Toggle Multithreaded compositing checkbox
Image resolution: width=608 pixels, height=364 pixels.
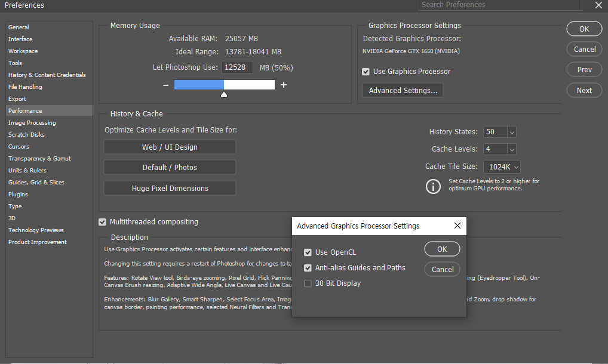point(102,222)
